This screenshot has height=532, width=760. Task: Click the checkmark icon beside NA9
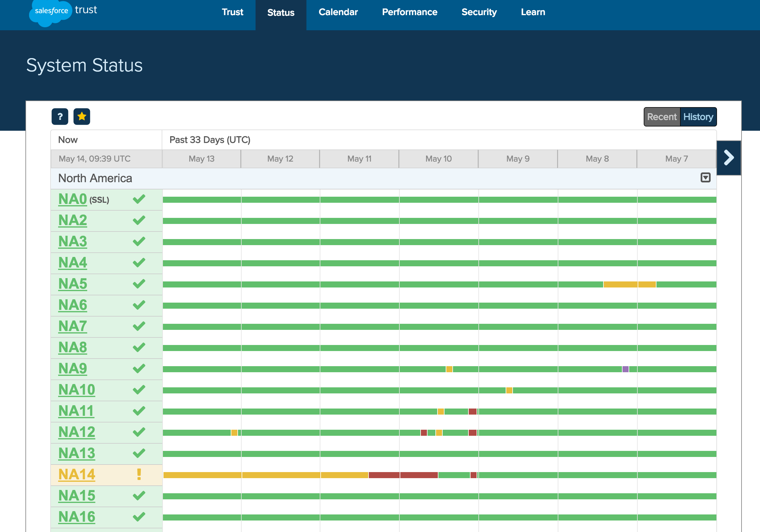[x=139, y=368]
